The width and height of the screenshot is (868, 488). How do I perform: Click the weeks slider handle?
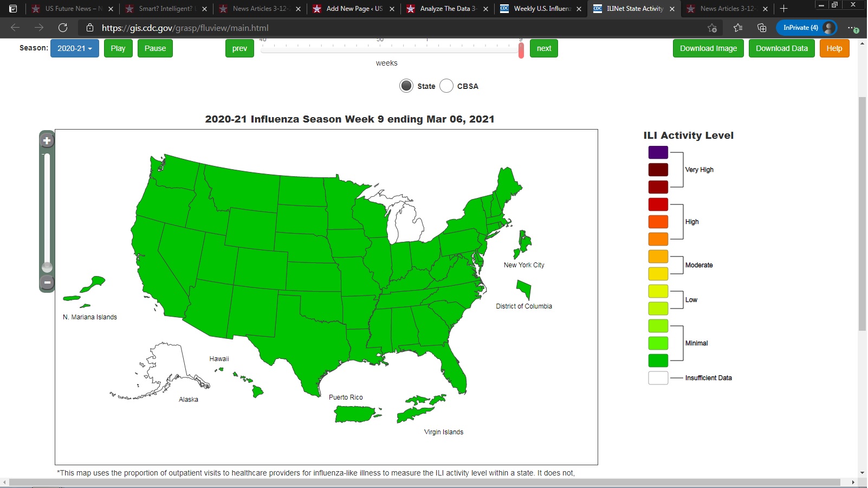(521, 50)
